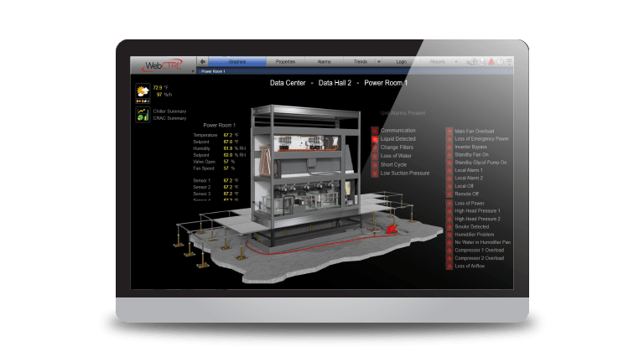Click the Liquid Detected alarm indicator
This screenshot has width=644, height=362.
coord(375,139)
